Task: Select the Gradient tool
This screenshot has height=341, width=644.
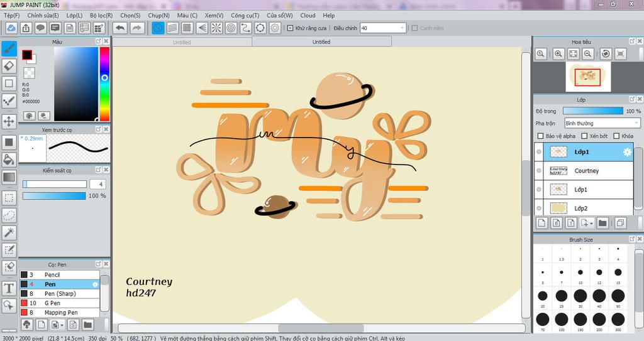Action: 9,177
